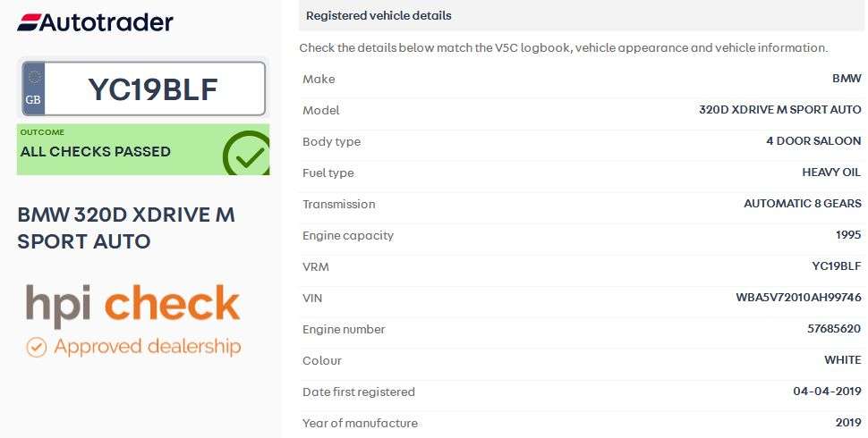Click the Approved dealership text
868x438 pixels.
coord(147,346)
